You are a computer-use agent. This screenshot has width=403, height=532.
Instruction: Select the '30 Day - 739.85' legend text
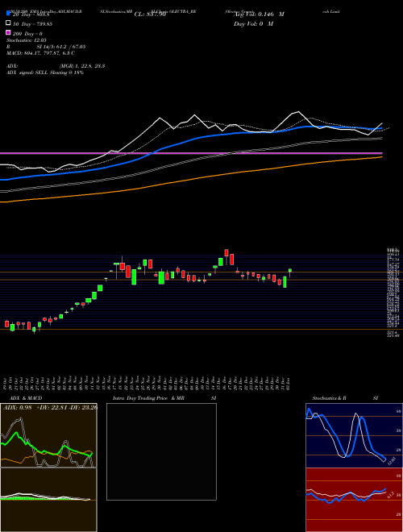(x=32, y=23)
